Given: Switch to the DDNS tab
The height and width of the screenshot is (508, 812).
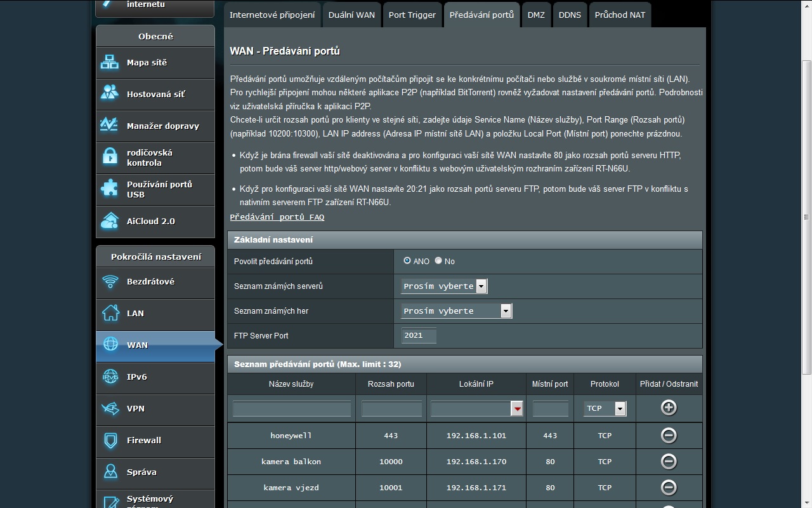Looking at the screenshot, I should [570, 15].
